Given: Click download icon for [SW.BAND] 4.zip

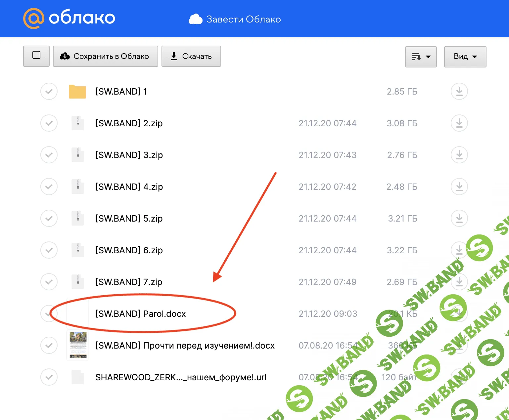Looking at the screenshot, I should pyautogui.click(x=459, y=187).
